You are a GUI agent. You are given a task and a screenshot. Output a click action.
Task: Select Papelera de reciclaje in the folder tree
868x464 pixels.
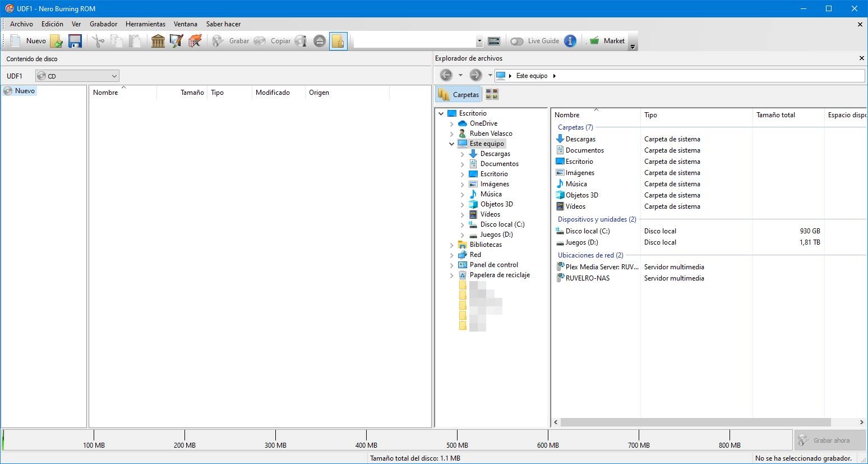click(x=500, y=275)
